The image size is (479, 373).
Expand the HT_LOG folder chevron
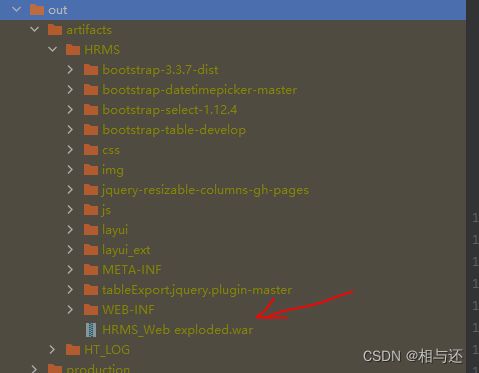(52, 350)
